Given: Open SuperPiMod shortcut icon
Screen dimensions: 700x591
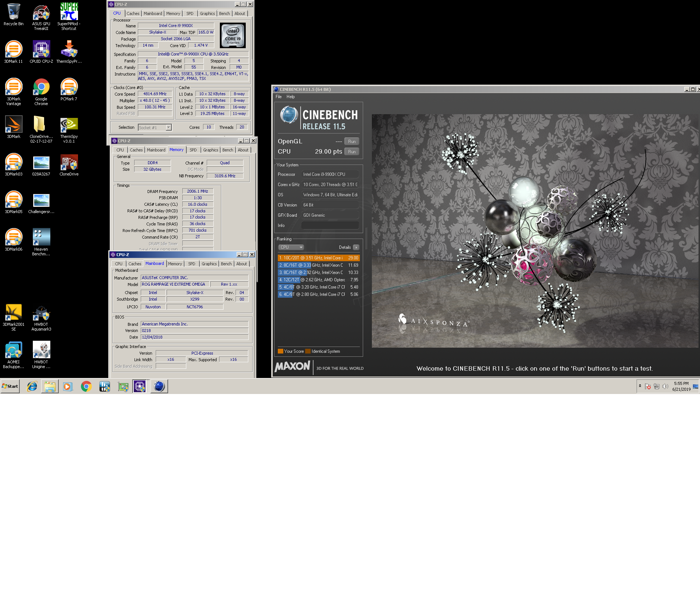Looking at the screenshot, I should click(x=69, y=17).
